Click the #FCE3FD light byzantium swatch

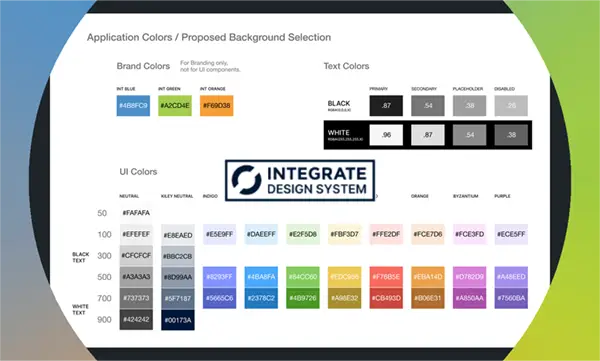(x=470, y=234)
